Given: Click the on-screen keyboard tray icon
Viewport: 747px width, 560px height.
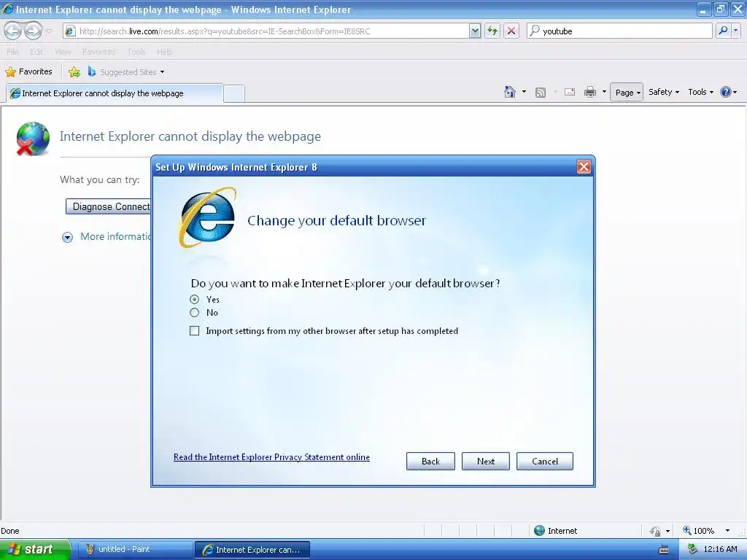Looking at the screenshot, I should 663,550.
